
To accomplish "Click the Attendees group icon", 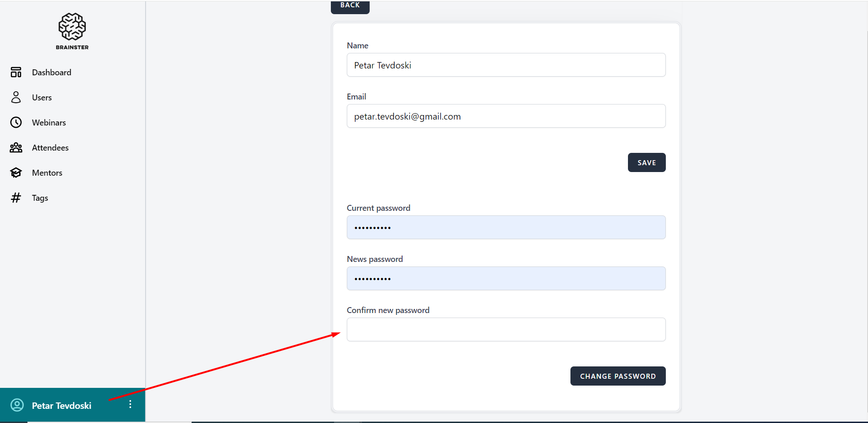I will pos(16,147).
